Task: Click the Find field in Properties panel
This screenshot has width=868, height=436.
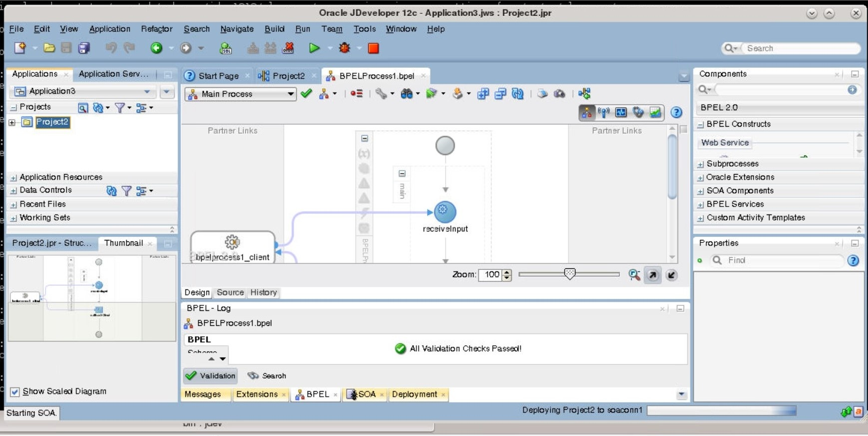Action: (777, 260)
